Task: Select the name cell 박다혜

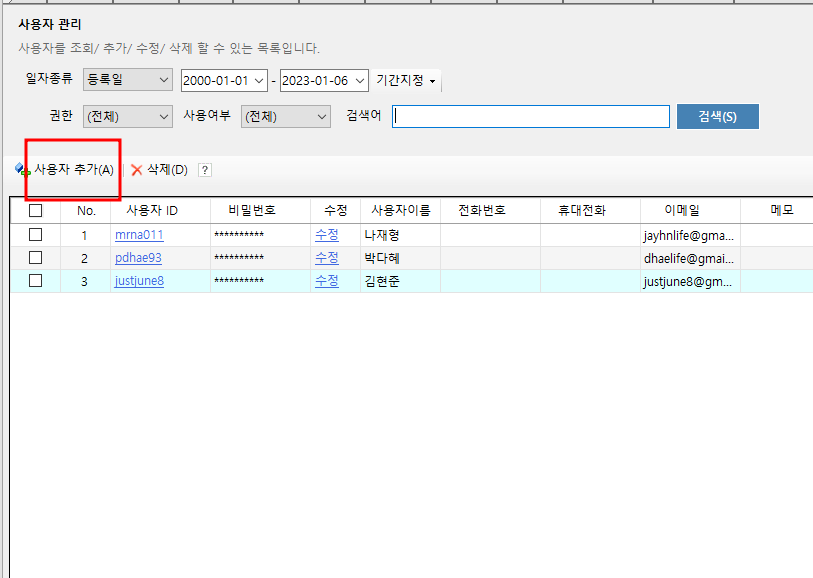Action: 400,258
